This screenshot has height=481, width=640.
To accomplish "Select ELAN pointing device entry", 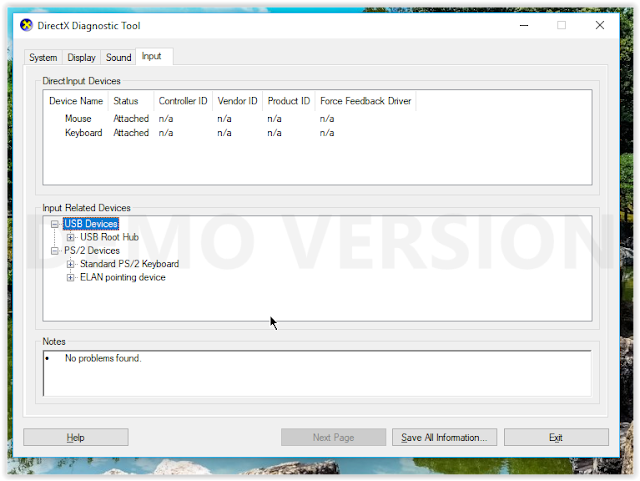I will 123,278.
